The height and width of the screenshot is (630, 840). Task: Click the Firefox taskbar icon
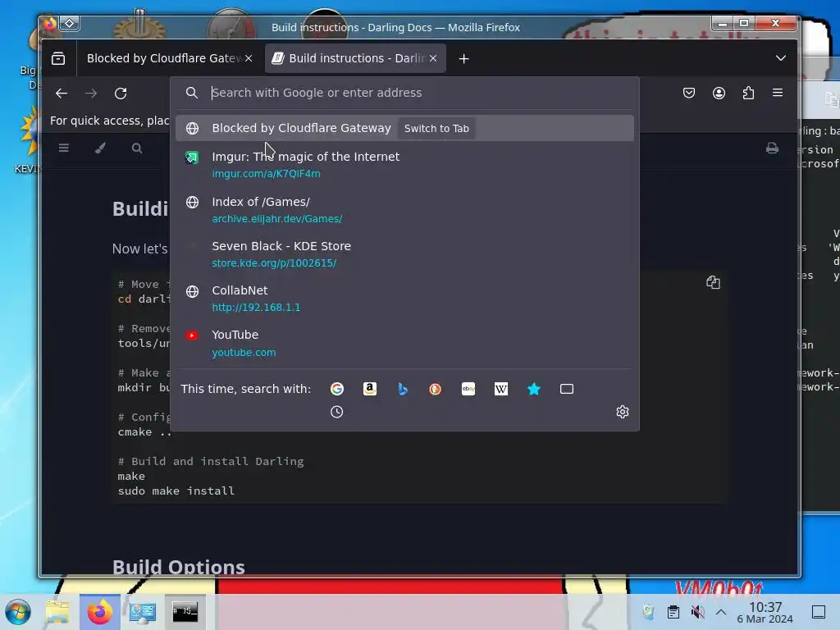tap(99, 612)
